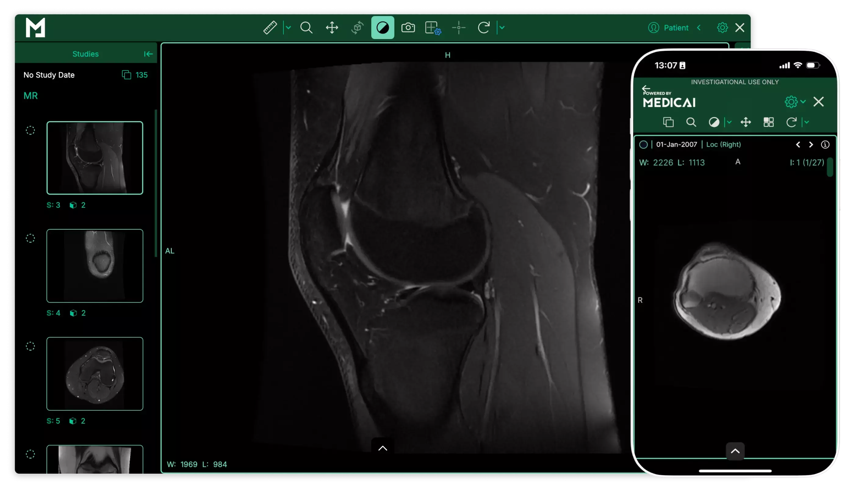Click the No Study Date entry

[x=49, y=75]
